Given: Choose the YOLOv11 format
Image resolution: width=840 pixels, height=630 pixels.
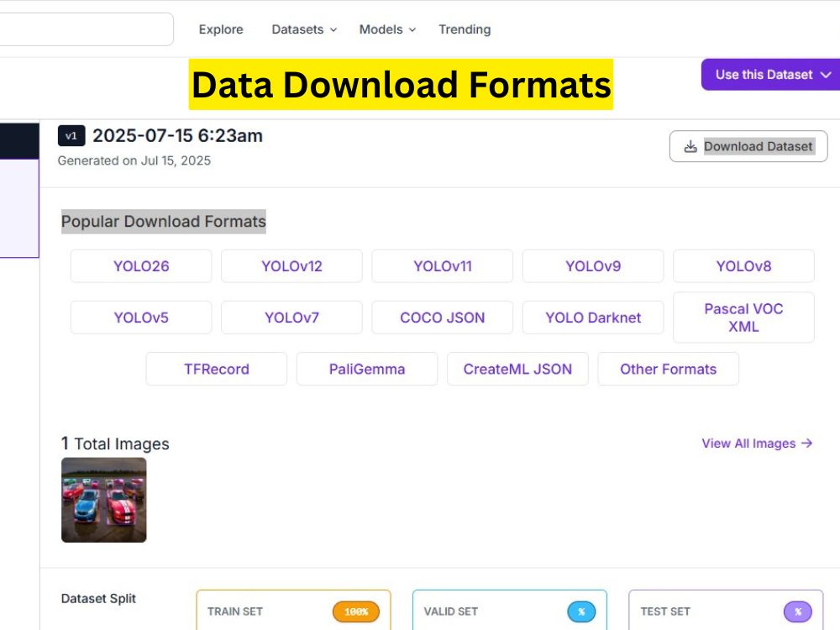Looking at the screenshot, I should pos(442,266).
